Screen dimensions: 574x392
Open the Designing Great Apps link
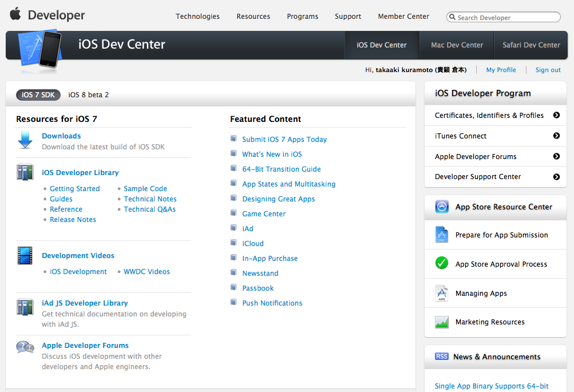[279, 199]
